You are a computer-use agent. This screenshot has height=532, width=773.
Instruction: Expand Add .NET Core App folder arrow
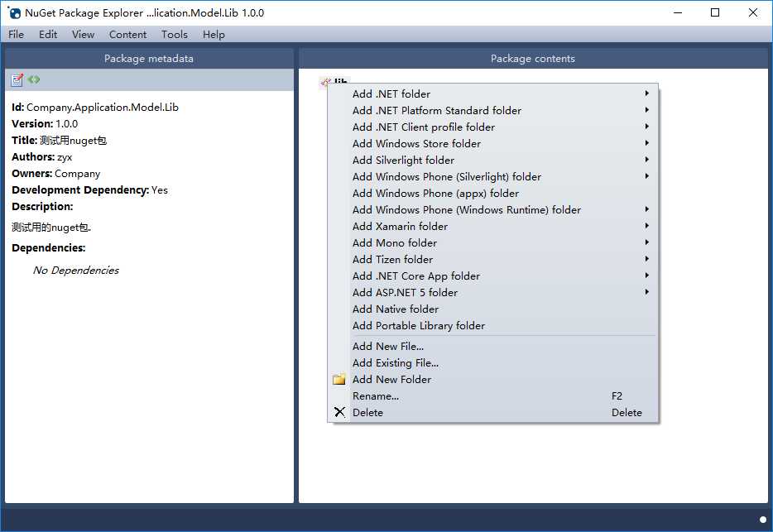(x=647, y=276)
